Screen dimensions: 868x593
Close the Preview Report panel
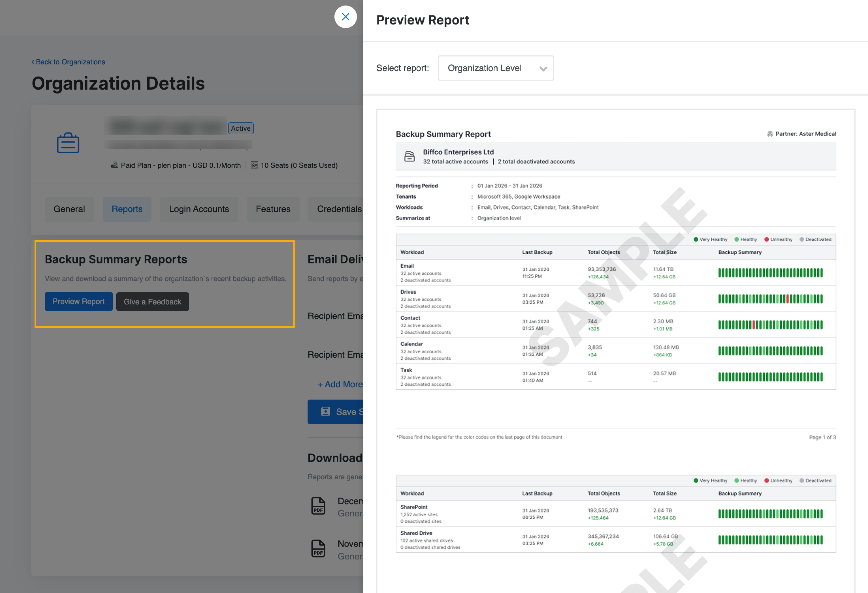(346, 17)
